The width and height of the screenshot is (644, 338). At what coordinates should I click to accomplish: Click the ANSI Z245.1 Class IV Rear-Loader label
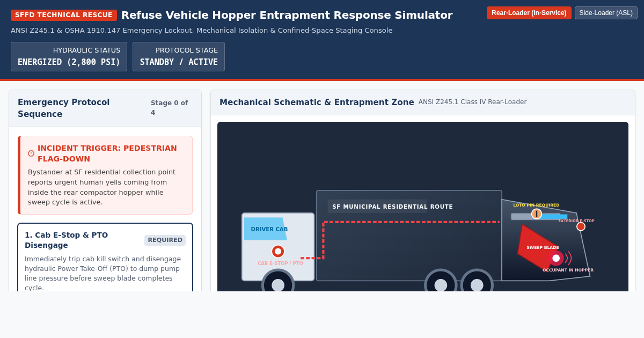472,102
